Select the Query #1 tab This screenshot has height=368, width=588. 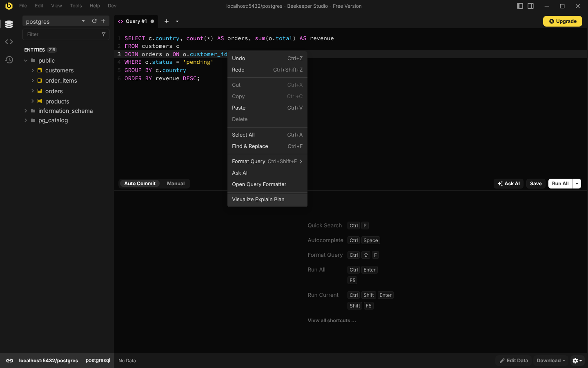pos(136,21)
